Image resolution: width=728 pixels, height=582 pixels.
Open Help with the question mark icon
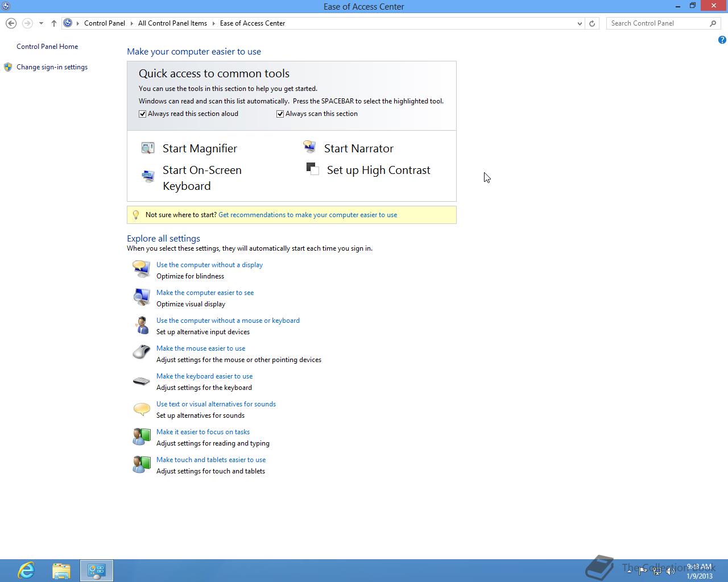pos(722,40)
